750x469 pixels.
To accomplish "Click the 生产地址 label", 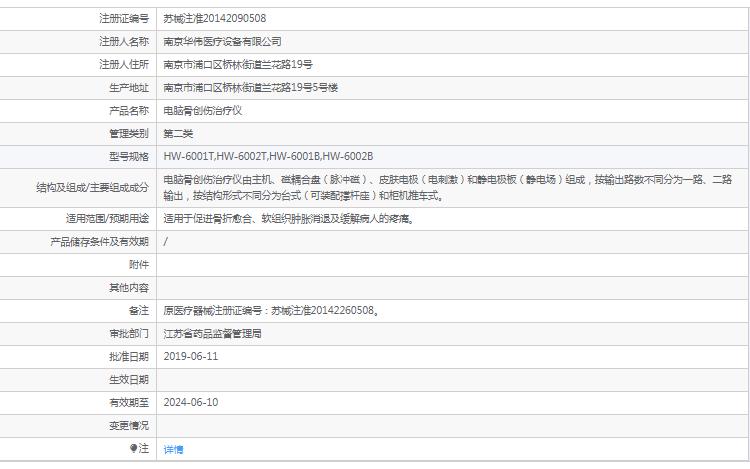I will [x=129, y=87].
